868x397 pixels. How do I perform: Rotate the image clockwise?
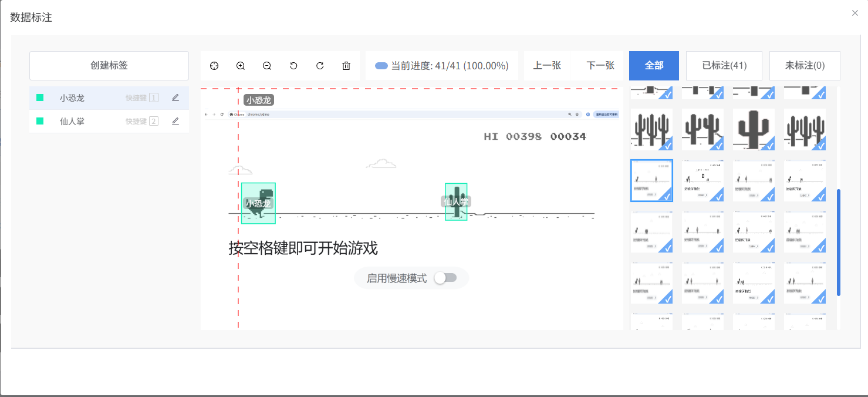coord(320,66)
